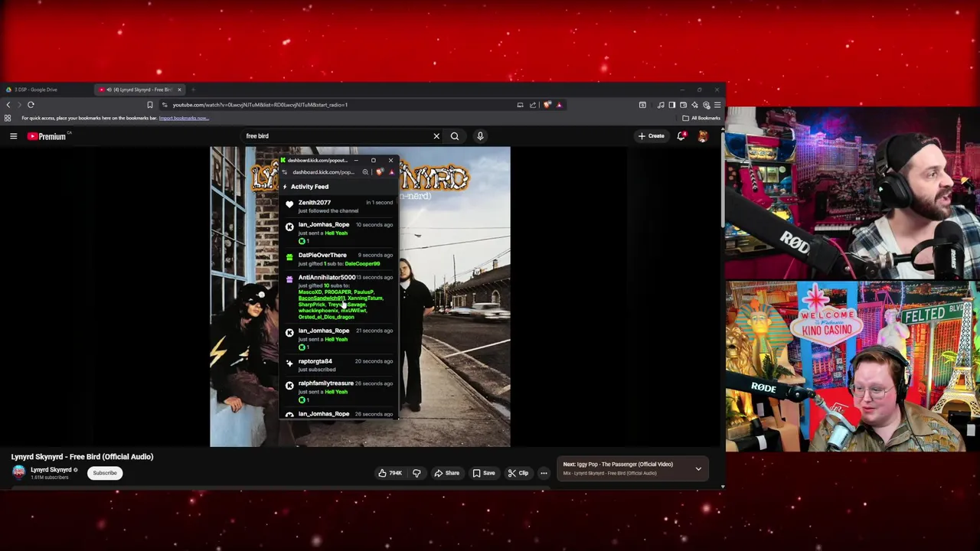Viewport: 980px width, 551px height.
Task: Click the Free Bird album art video player
Action: point(360,297)
